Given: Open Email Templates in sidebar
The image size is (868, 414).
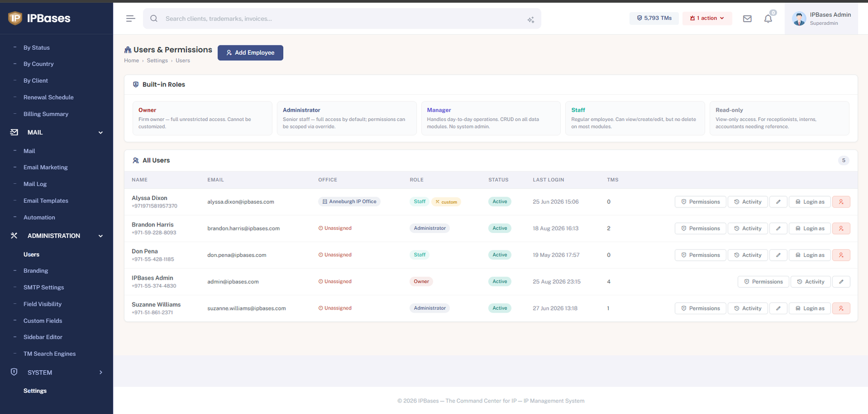Looking at the screenshot, I should click(46, 200).
